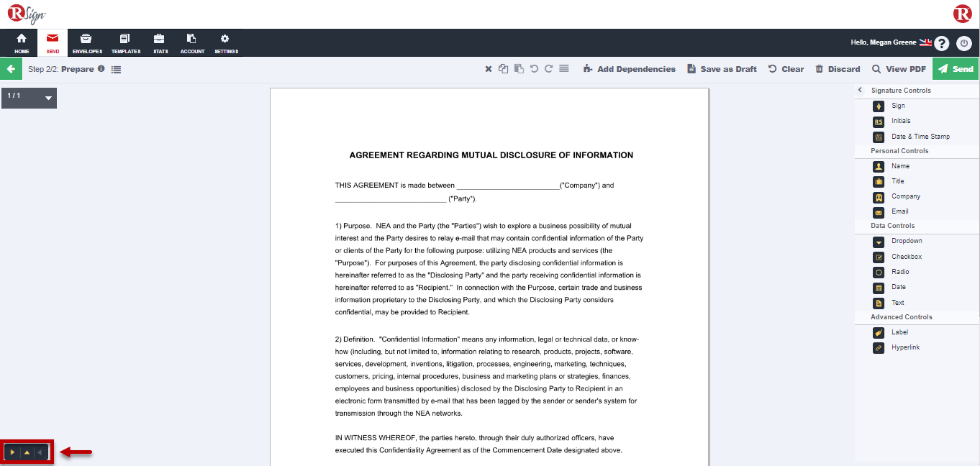Open the Stats tab
Image resolution: width=980 pixels, height=466 pixels.
[x=159, y=43]
